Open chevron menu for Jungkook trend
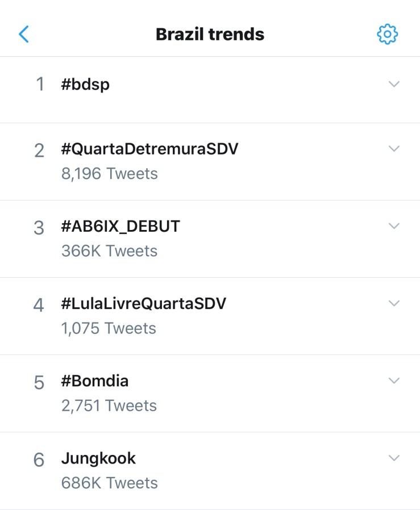The height and width of the screenshot is (510, 420). [394, 458]
